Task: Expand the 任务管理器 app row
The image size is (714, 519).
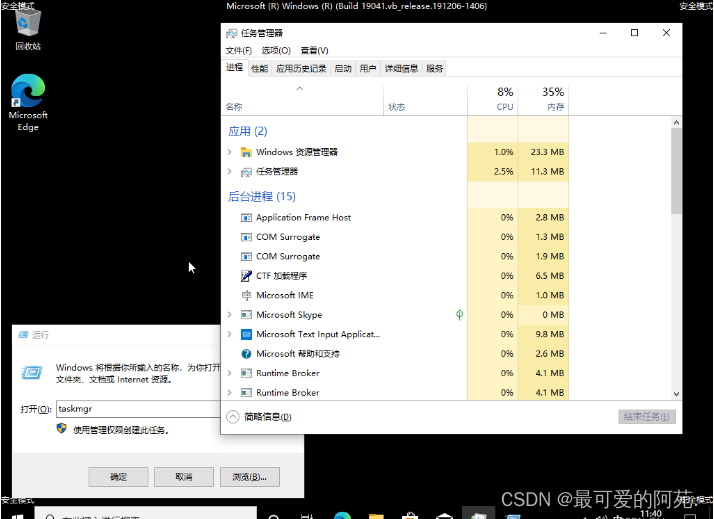Action: coord(230,172)
